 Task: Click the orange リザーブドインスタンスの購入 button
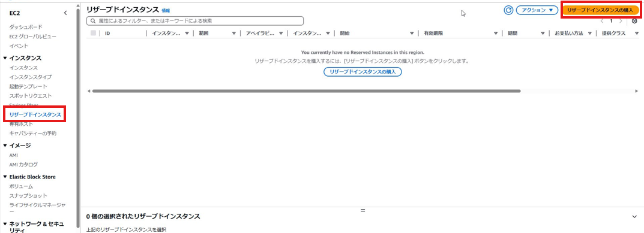coord(600,10)
